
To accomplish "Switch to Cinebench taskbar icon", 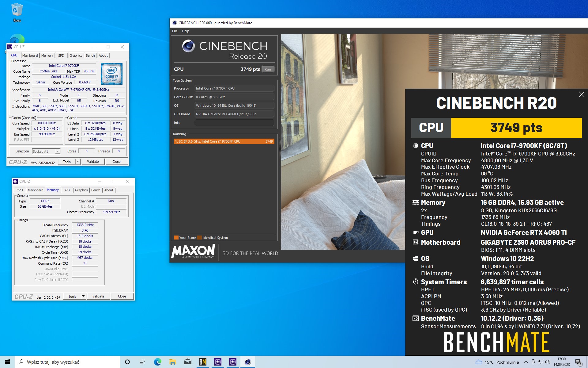I will (x=247, y=362).
